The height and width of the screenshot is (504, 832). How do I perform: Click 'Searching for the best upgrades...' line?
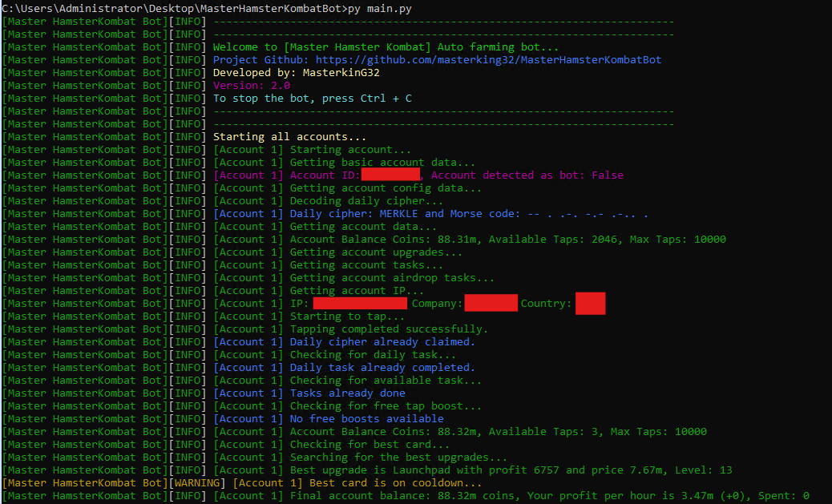[398, 457]
